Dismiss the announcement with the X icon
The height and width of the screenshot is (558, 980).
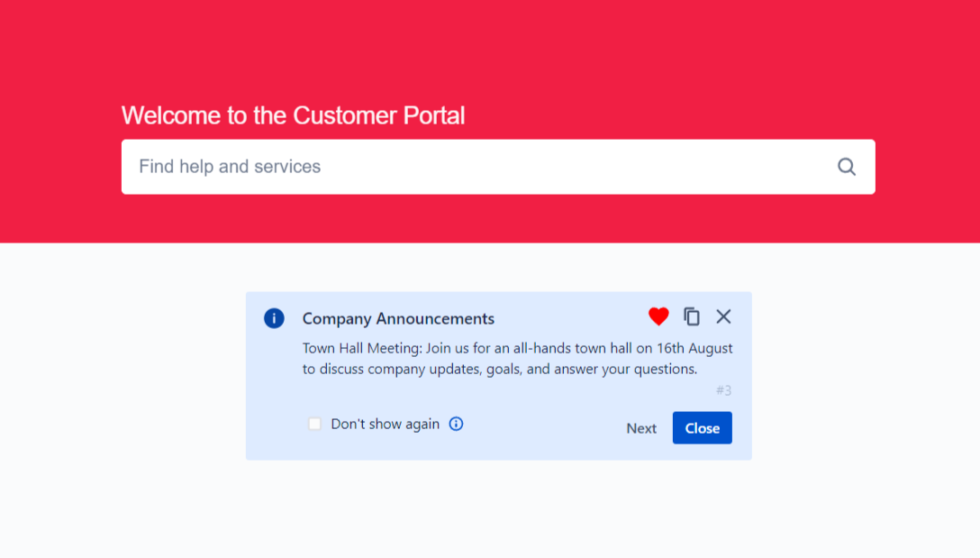(x=723, y=316)
